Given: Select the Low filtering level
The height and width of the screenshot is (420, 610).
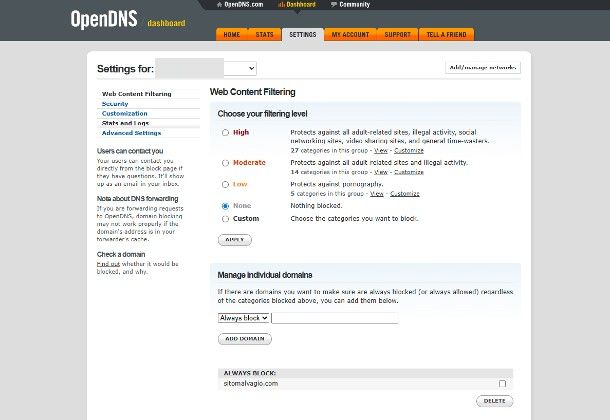Looking at the screenshot, I should (225, 184).
